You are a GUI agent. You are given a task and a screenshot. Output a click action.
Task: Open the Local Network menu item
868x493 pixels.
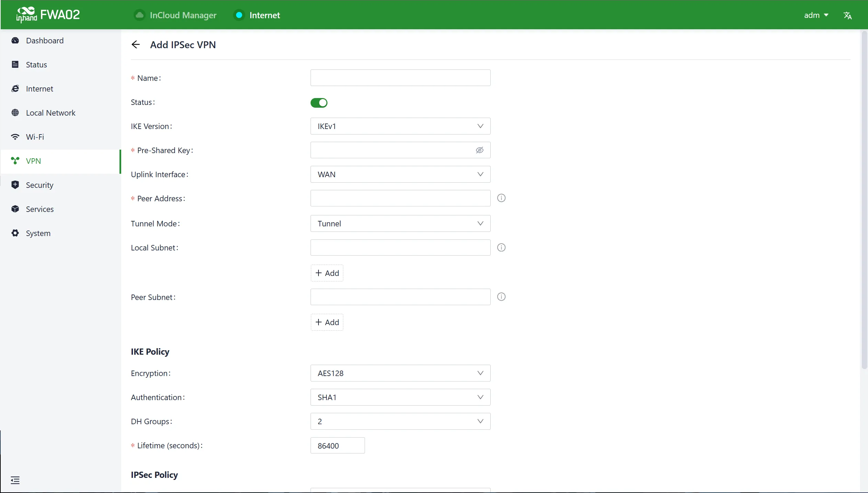point(61,113)
